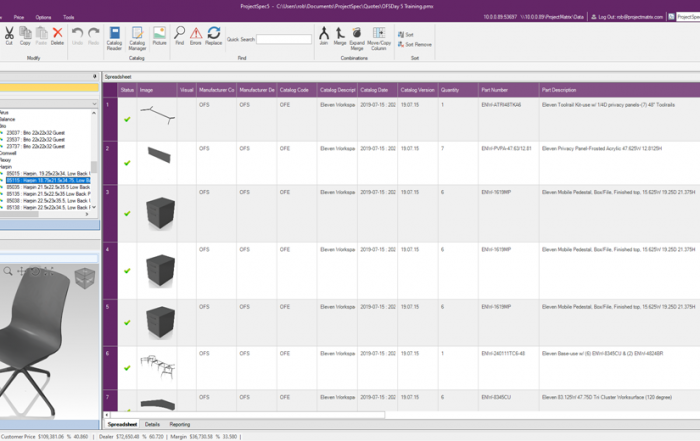This screenshot has width=700, height=441.
Task: Click the Replace icon
Action: [213, 35]
